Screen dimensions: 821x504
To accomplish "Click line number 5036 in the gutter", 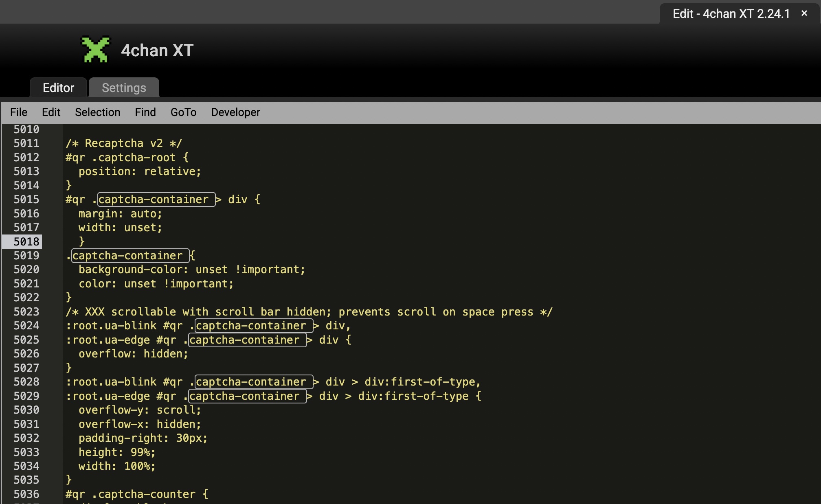I will tap(26, 494).
